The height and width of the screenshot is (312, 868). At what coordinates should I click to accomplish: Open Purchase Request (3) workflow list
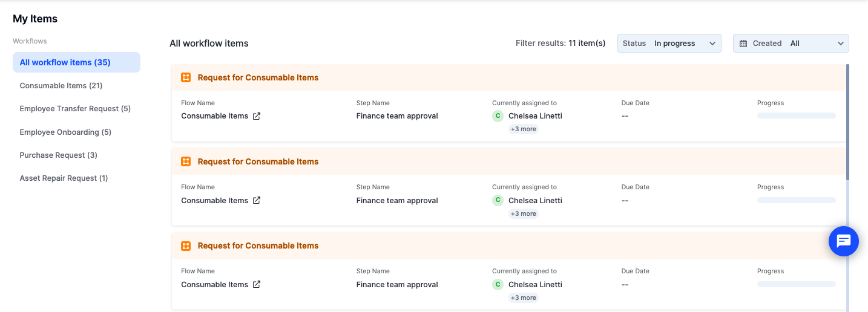coord(59,155)
